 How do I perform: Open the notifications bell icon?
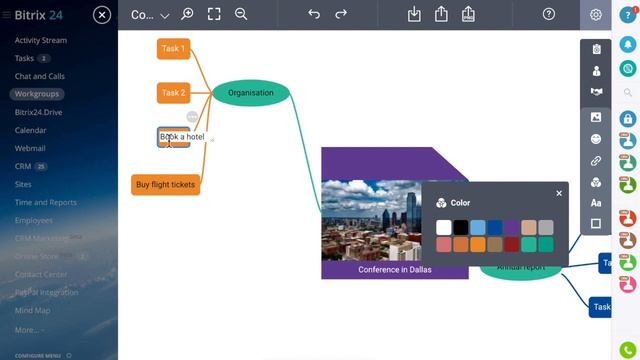628,44
